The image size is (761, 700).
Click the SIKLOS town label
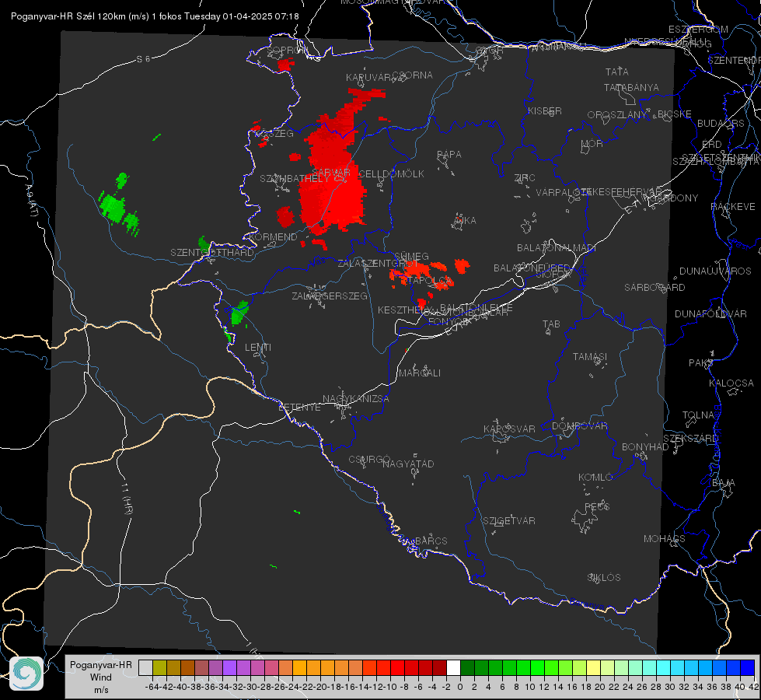pos(604,578)
